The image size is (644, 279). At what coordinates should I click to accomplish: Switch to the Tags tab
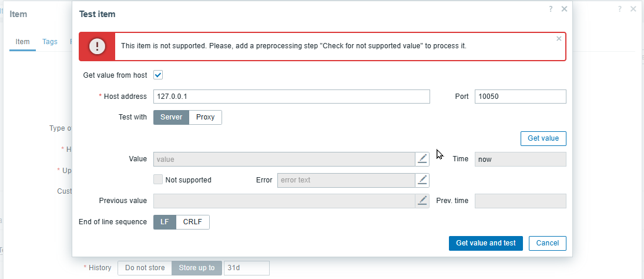[x=50, y=42]
